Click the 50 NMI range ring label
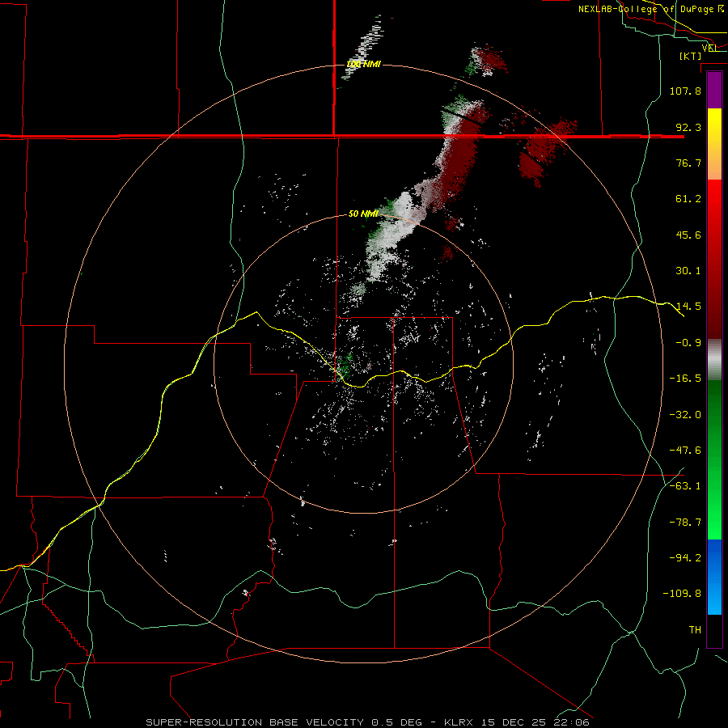Viewport: 728px width, 728px height. 363,214
